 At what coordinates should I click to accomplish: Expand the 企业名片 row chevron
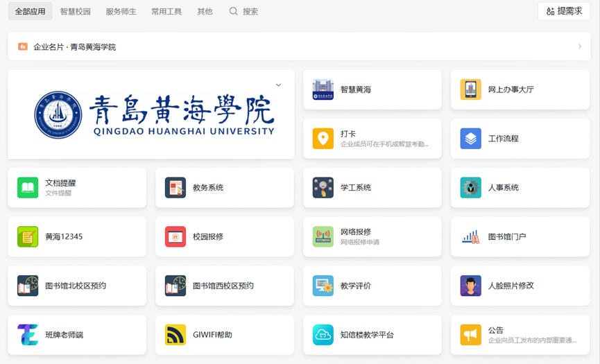point(580,46)
